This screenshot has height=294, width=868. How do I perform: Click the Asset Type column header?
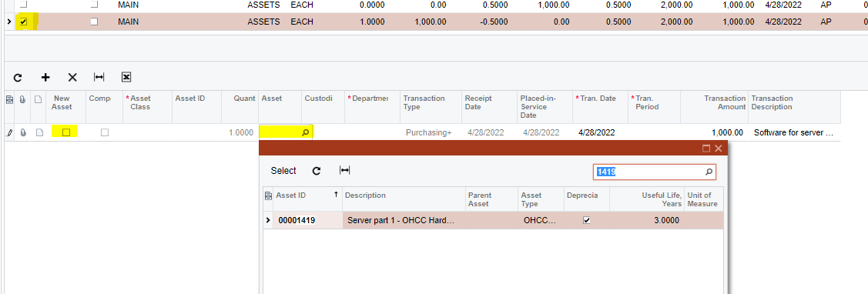(x=541, y=199)
